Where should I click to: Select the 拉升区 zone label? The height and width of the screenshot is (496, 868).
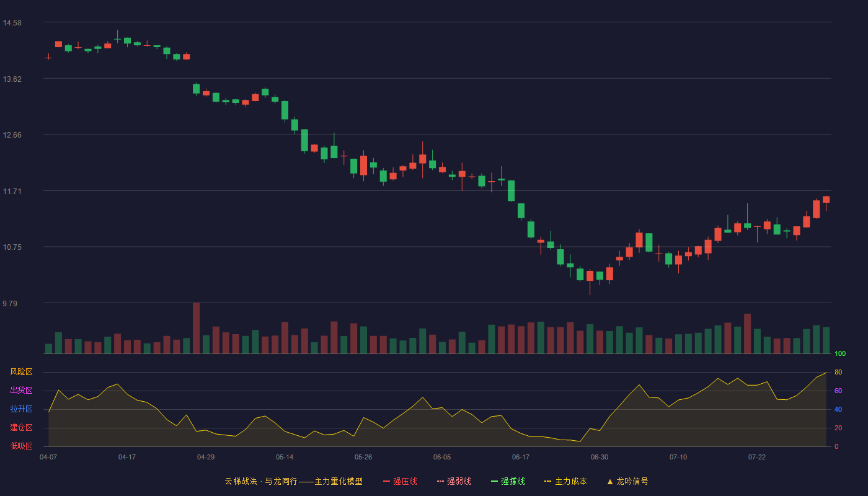point(21,409)
